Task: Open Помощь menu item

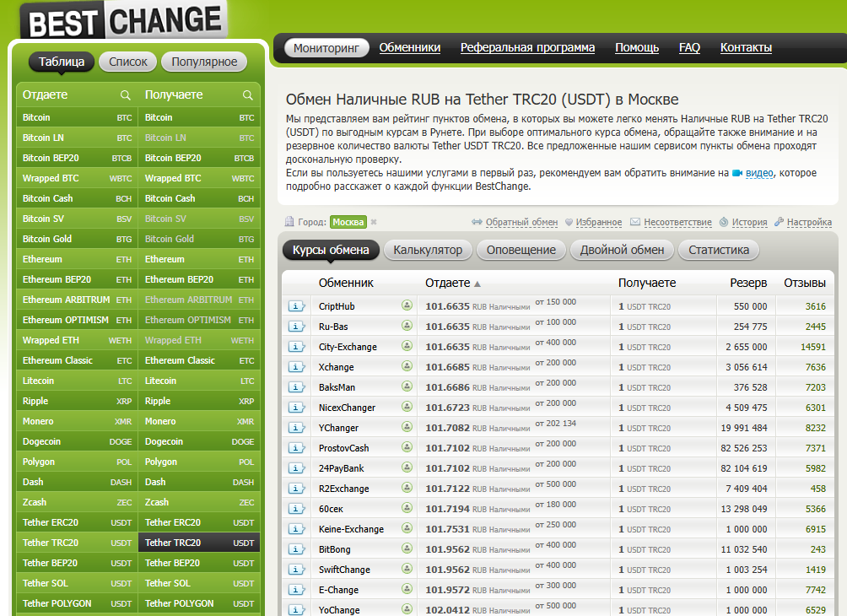Action: 637,47
